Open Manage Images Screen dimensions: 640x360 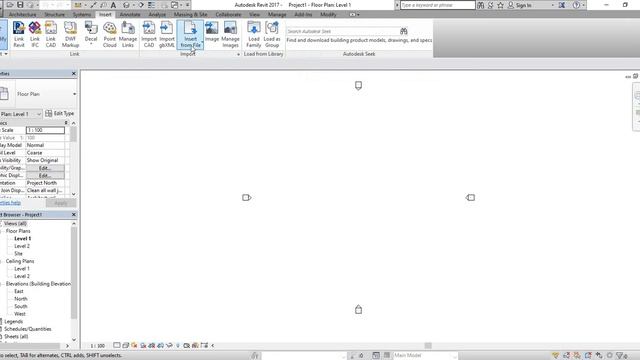click(x=230, y=34)
